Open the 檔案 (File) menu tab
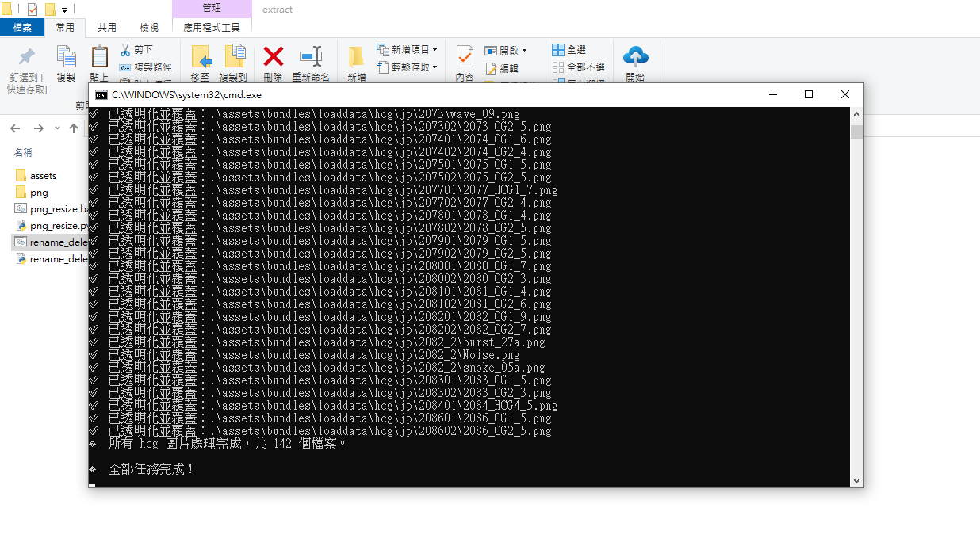 click(x=22, y=27)
